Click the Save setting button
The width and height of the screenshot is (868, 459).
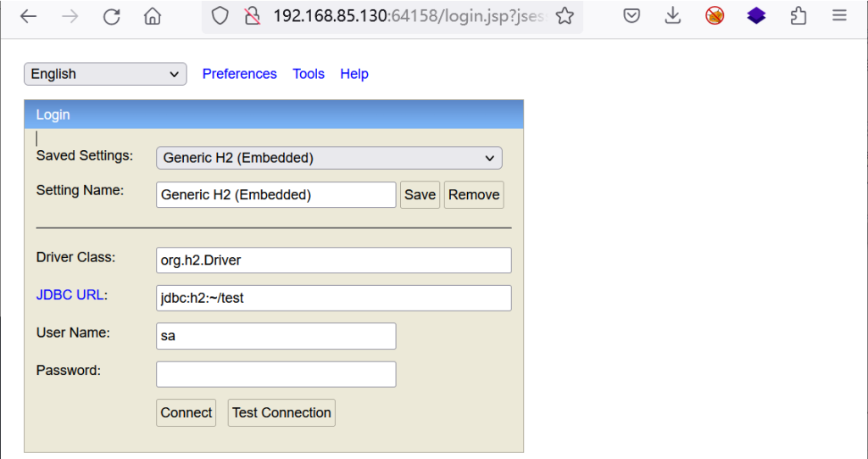(420, 194)
